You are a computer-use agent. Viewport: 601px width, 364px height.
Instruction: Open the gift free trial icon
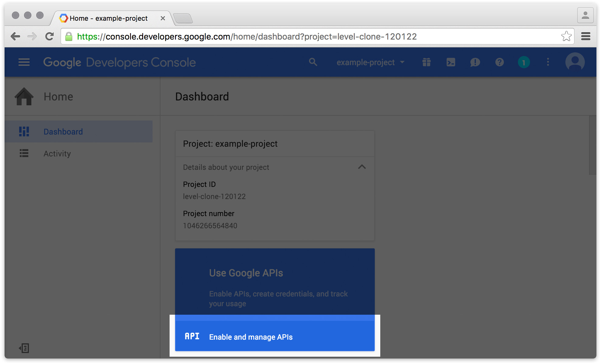[x=426, y=62]
